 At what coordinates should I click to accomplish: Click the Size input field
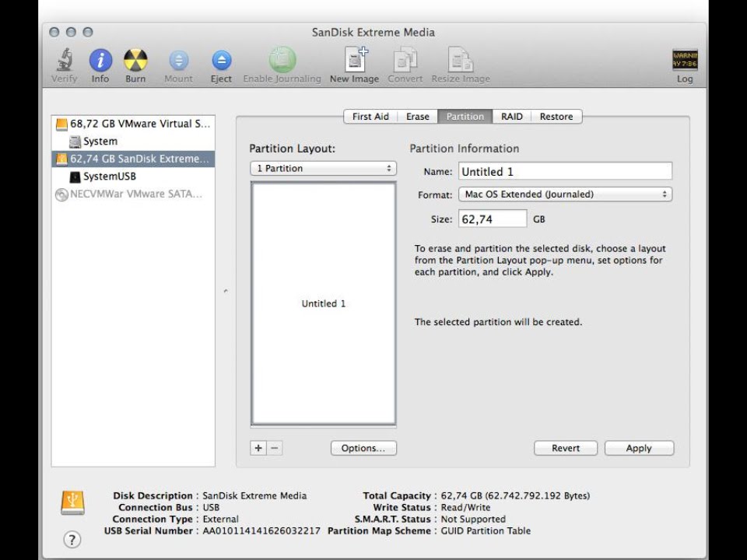click(493, 219)
